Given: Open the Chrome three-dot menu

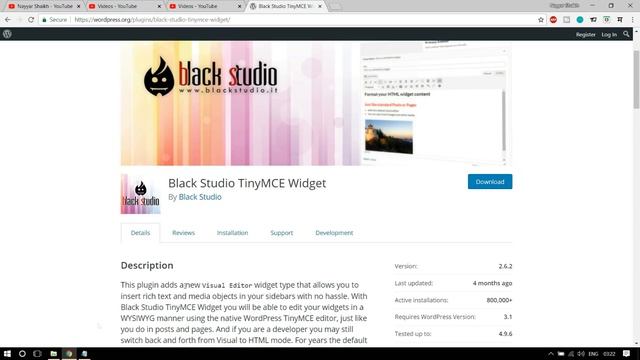Looking at the screenshot, I should (x=633, y=20).
